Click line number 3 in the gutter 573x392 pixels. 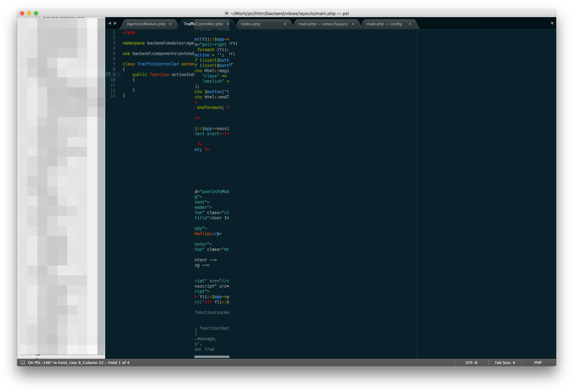click(x=114, y=43)
